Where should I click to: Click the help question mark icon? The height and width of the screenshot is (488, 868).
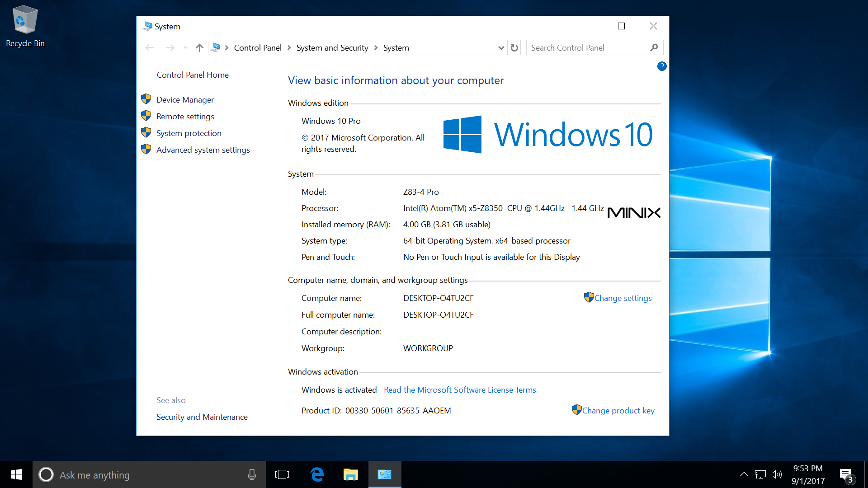(661, 66)
